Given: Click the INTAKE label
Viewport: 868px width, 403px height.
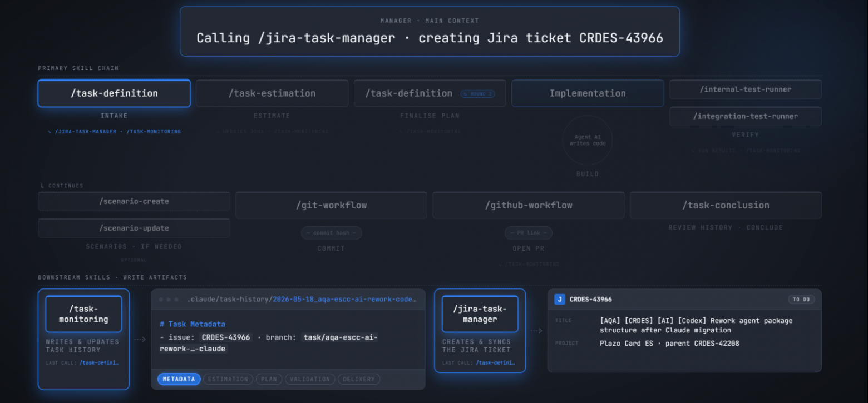Looking at the screenshot, I should [x=114, y=116].
